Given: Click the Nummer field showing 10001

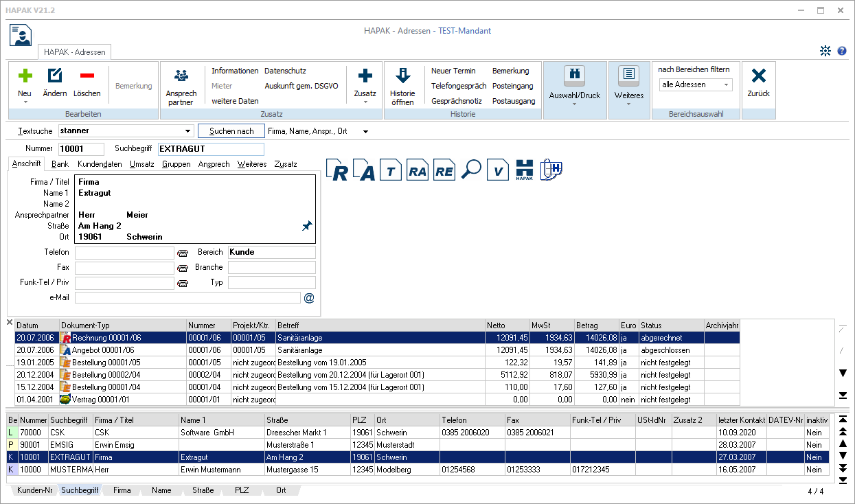Looking at the screenshot, I should click(81, 149).
